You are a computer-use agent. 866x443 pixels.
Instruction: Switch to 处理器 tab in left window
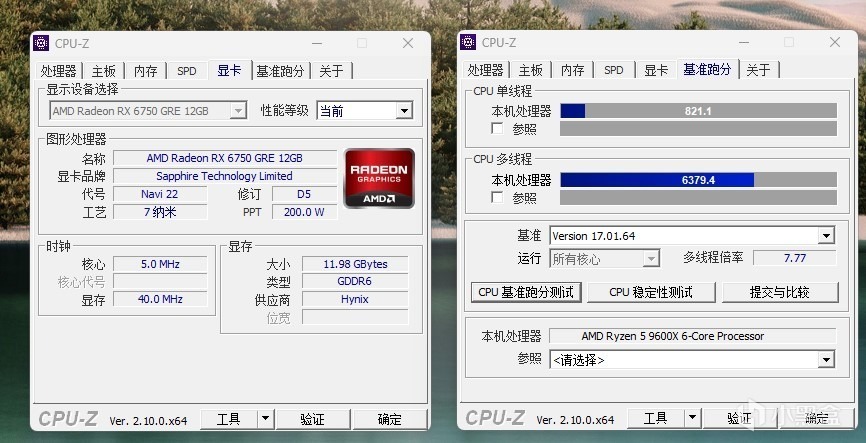click(x=59, y=71)
